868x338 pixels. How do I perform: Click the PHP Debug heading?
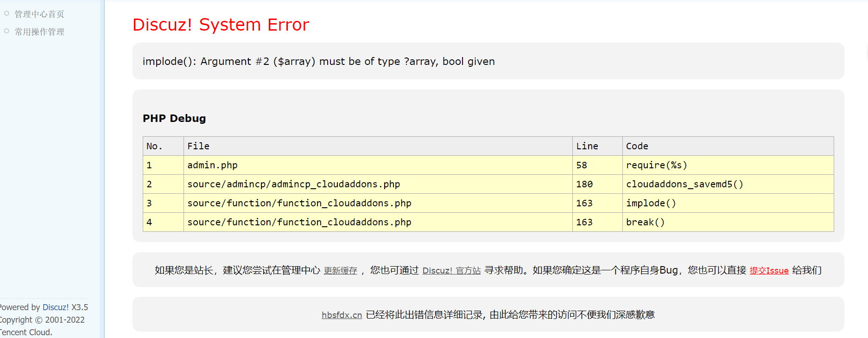point(174,118)
